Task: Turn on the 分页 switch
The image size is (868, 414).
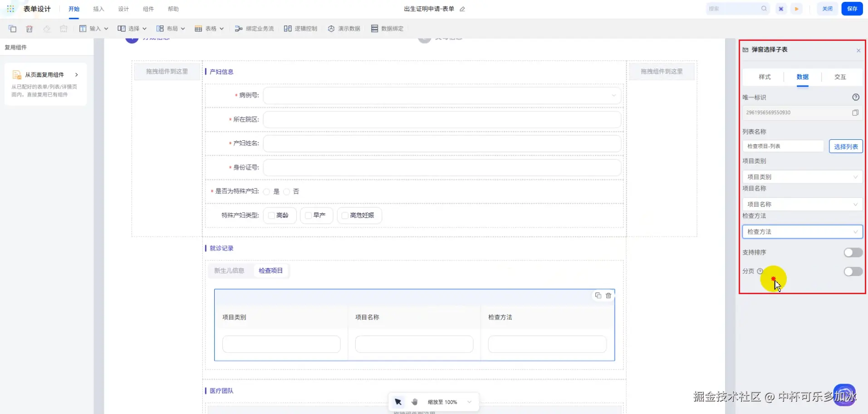Action: click(853, 271)
